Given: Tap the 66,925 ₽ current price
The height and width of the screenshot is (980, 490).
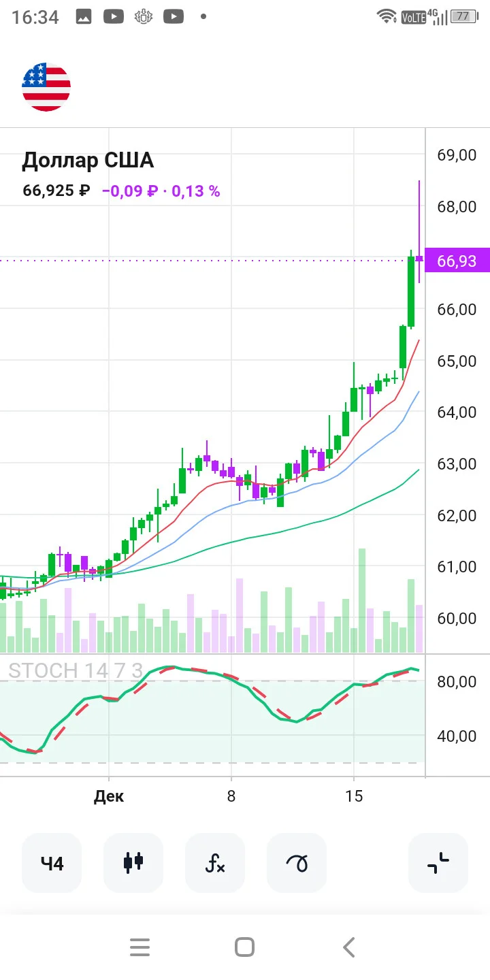Looking at the screenshot, I should [x=56, y=191].
